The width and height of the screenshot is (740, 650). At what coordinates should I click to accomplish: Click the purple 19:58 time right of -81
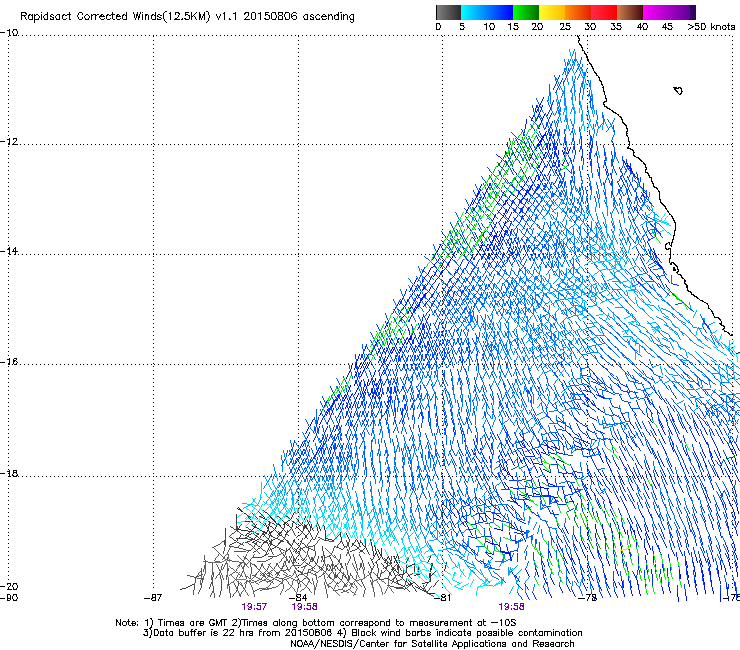(512, 607)
